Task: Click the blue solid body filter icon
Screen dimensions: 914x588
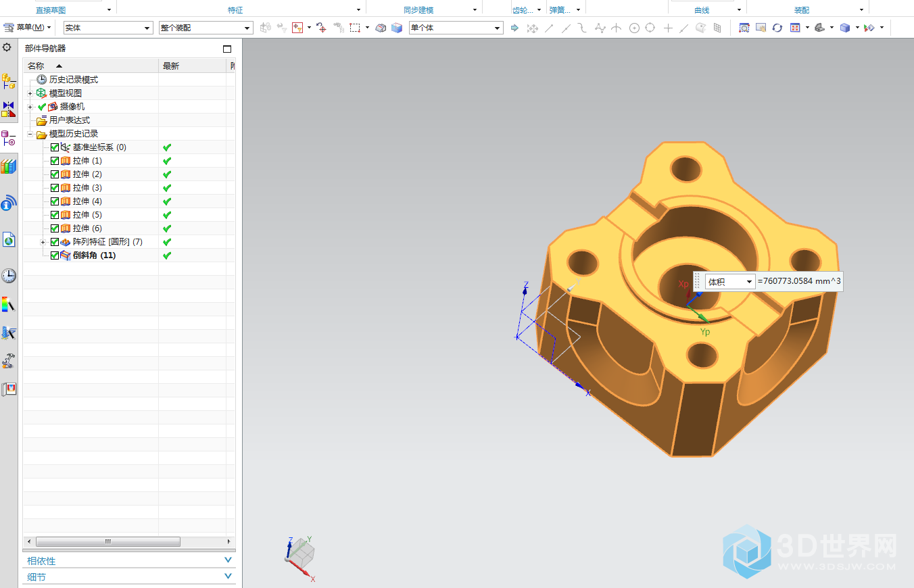Action: tap(397, 28)
